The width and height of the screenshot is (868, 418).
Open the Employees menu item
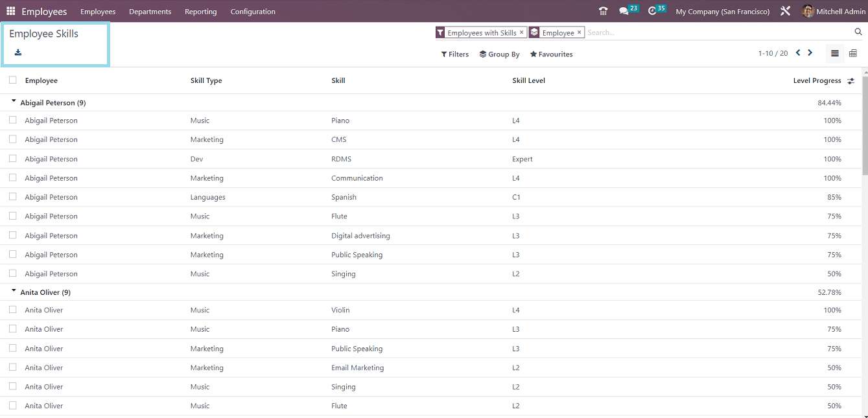point(98,12)
